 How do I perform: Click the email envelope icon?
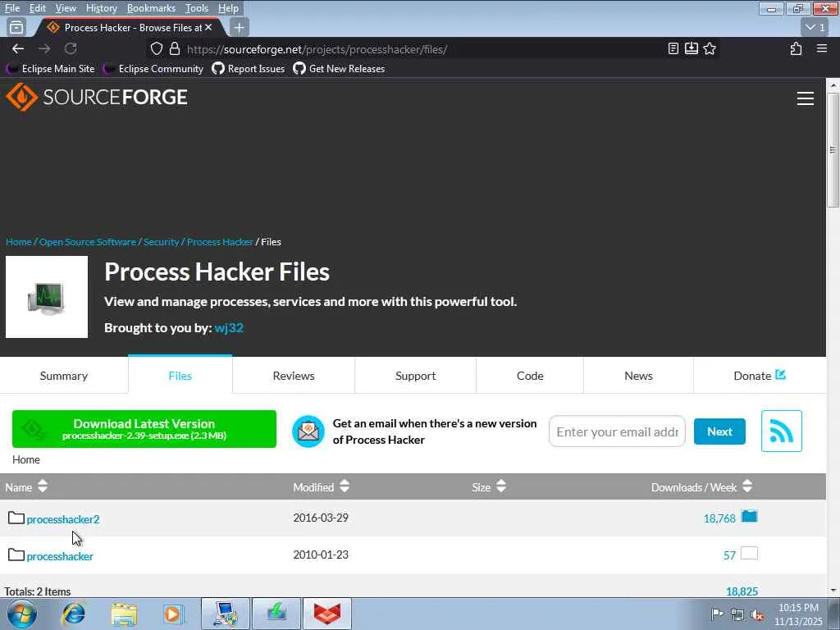(x=308, y=431)
